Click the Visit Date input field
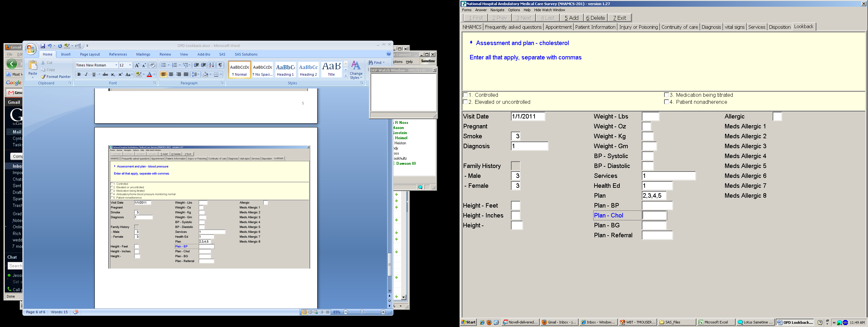Screen dimensions: 868x327 coord(528,116)
